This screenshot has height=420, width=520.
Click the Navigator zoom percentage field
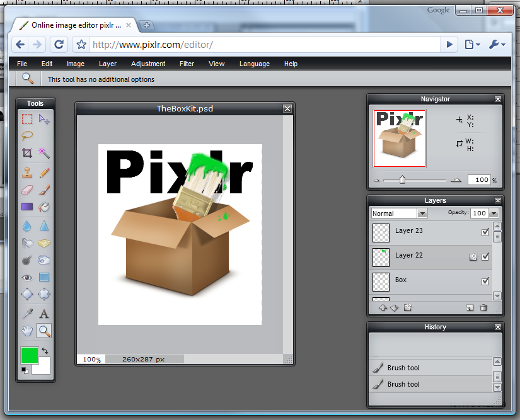click(x=478, y=180)
